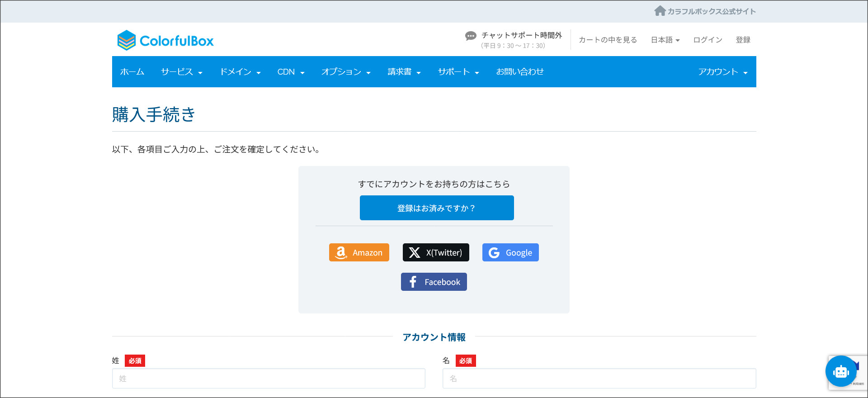Expand the CDN navigation menu
Image resolution: width=868 pixels, height=398 pixels.
291,72
